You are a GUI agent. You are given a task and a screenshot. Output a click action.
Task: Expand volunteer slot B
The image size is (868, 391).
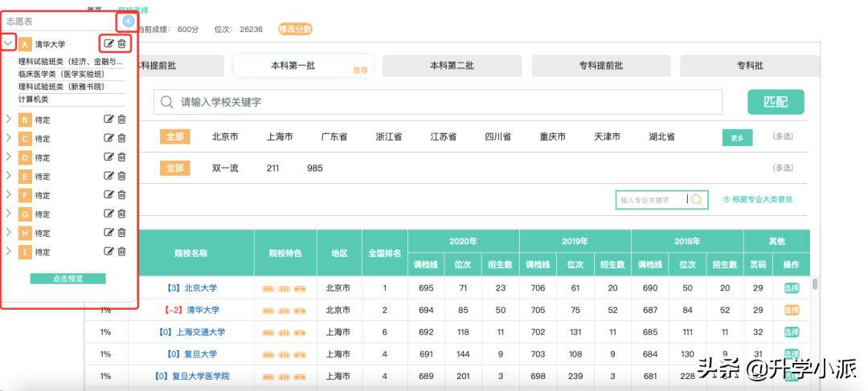coord(8,118)
